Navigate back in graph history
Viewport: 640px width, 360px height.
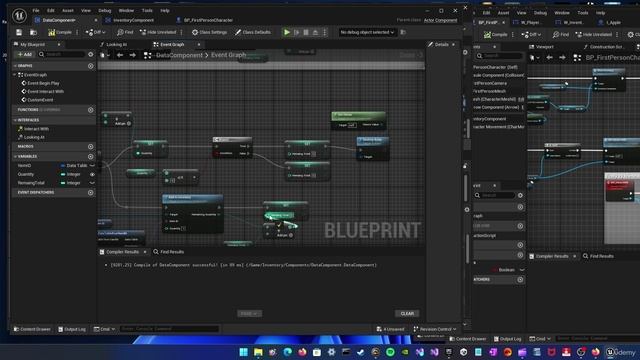[x=120, y=55]
